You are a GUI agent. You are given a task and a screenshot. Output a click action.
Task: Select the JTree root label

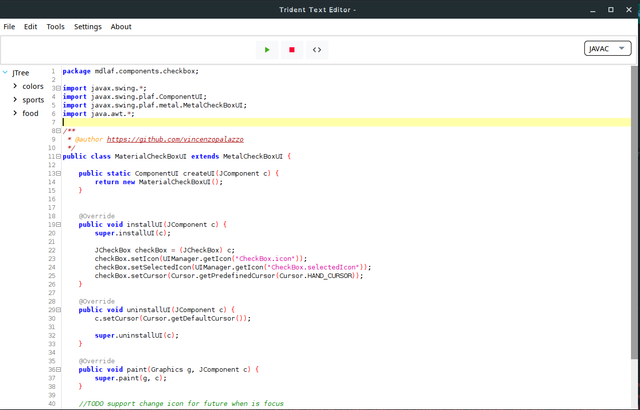point(20,73)
